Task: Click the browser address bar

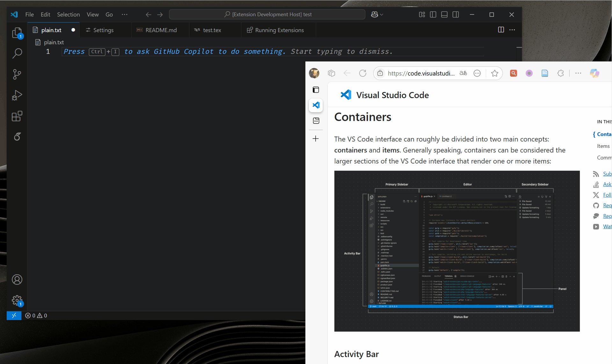Action: [421, 73]
